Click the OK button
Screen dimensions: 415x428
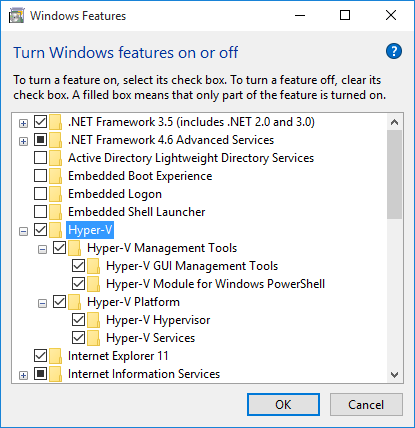283,404
